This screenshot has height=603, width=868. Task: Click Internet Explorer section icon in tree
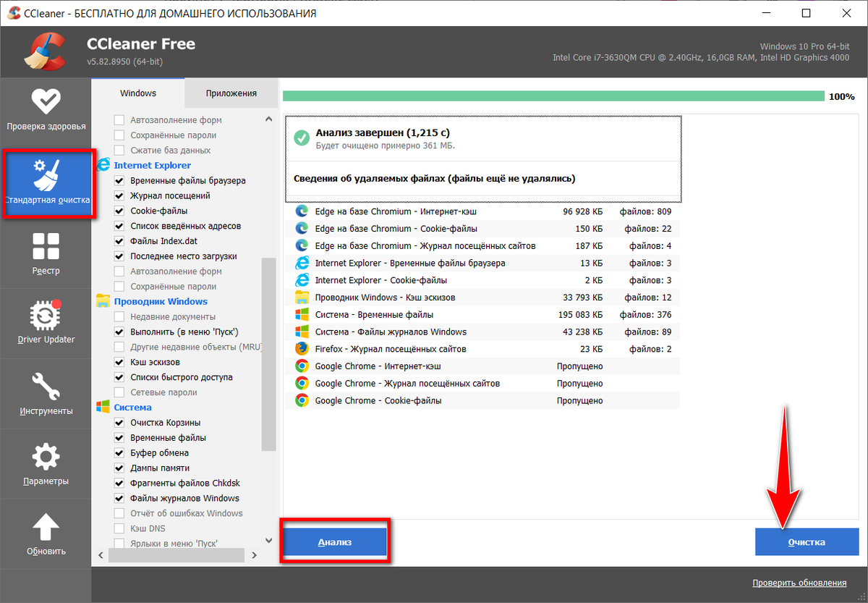tap(102, 165)
